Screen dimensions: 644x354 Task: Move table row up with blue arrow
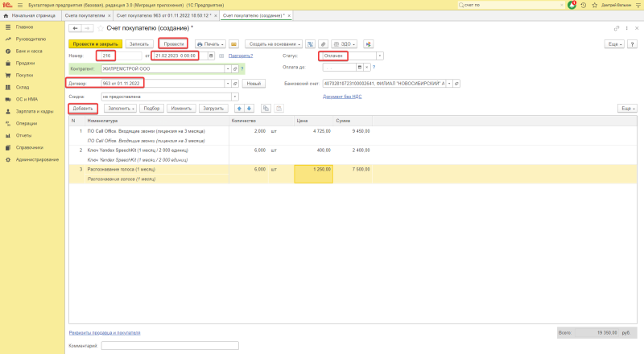click(239, 109)
